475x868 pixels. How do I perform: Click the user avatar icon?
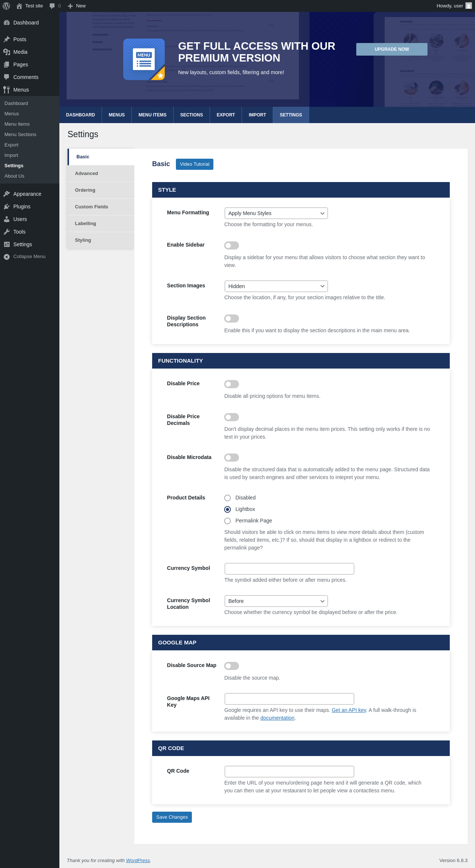pos(469,6)
